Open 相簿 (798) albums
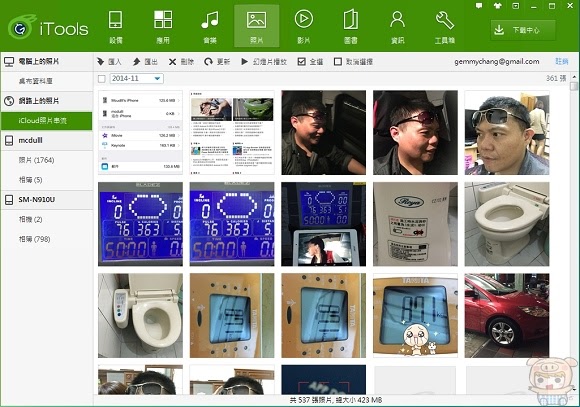 47,239
